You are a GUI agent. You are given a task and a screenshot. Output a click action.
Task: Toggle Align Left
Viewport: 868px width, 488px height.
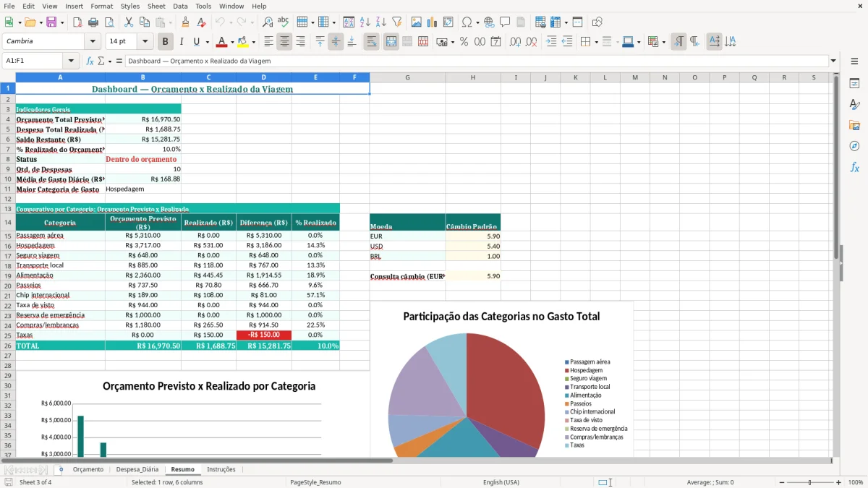[x=268, y=42]
